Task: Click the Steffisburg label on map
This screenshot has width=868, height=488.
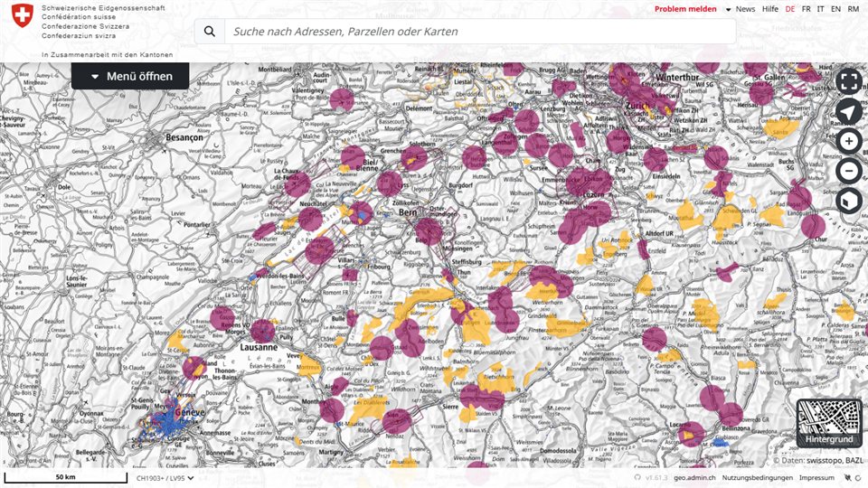Action: click(467, 262)
